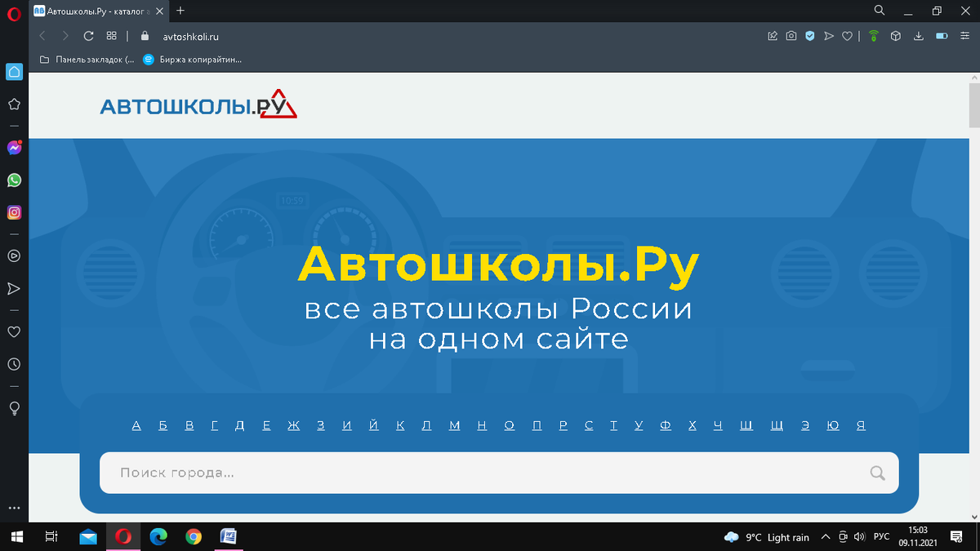Add page to bookmarks with heart icon
980x551 pixels.
click(x=848, y=36)
